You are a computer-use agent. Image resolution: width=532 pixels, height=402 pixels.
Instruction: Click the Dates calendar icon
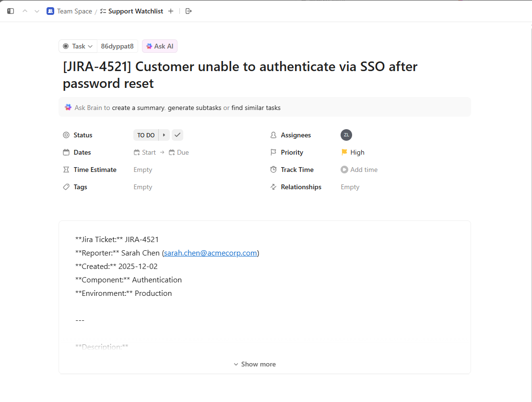66,152
